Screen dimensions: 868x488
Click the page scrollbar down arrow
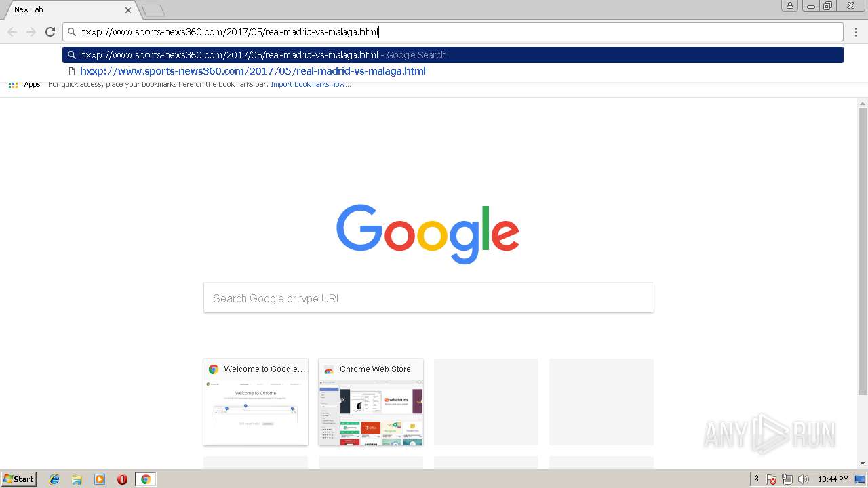pyautogui.click(x=863, y=463)
